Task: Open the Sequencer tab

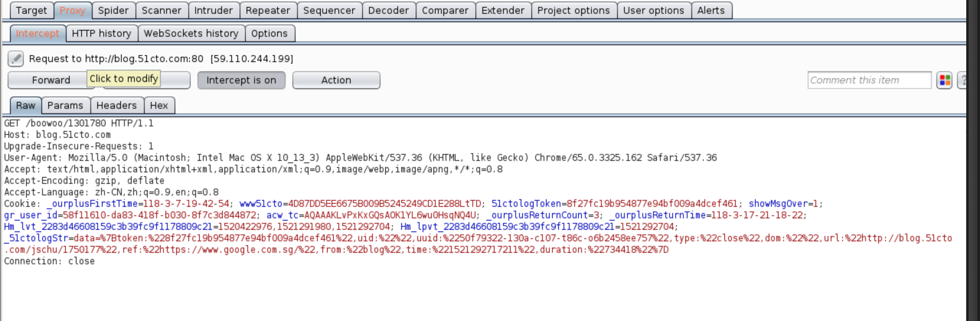Action: (329, 10)
